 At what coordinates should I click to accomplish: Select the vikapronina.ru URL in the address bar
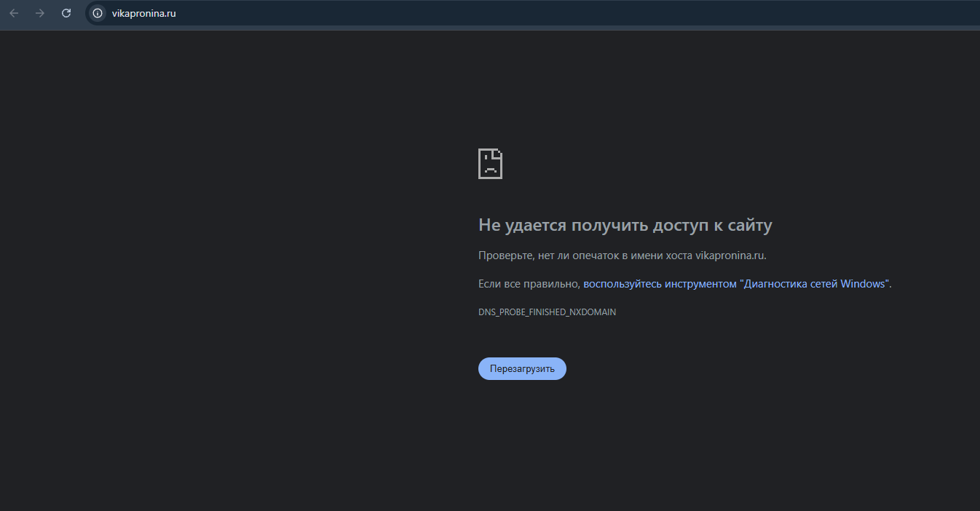[143, 13]
